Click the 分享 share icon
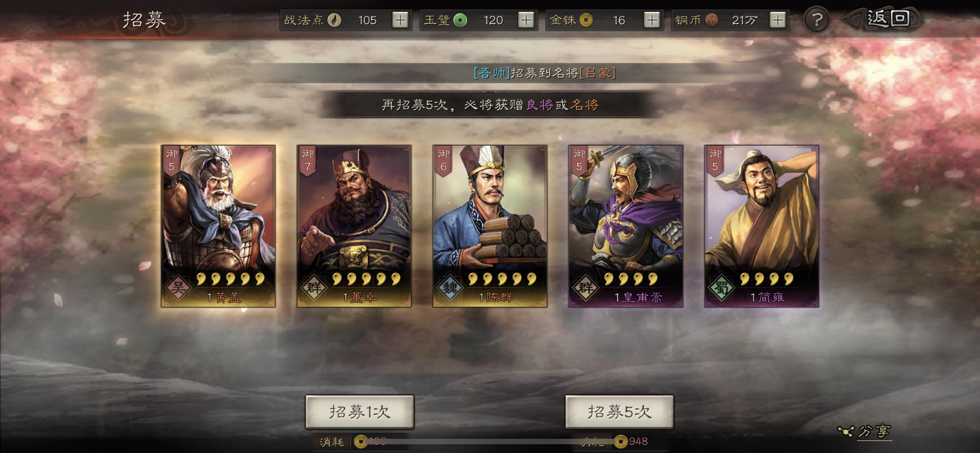980x453 pixels. (865, 432)
